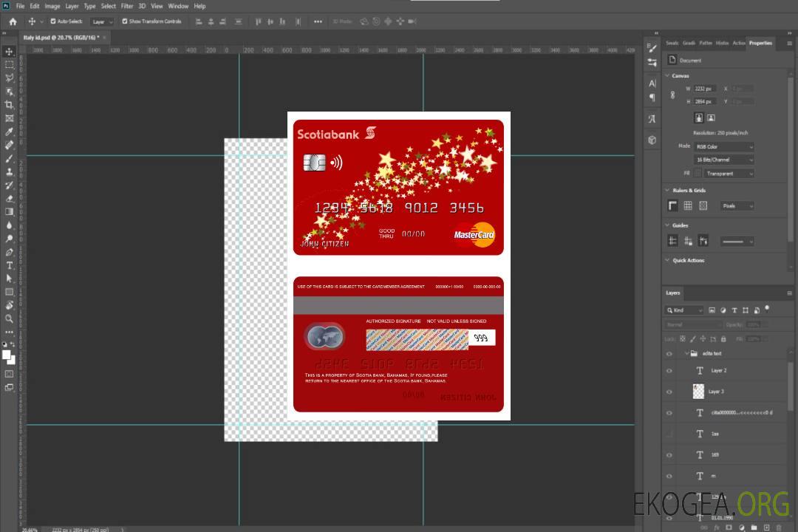
Task: Click the foreground color swatch
Action: 7,355
